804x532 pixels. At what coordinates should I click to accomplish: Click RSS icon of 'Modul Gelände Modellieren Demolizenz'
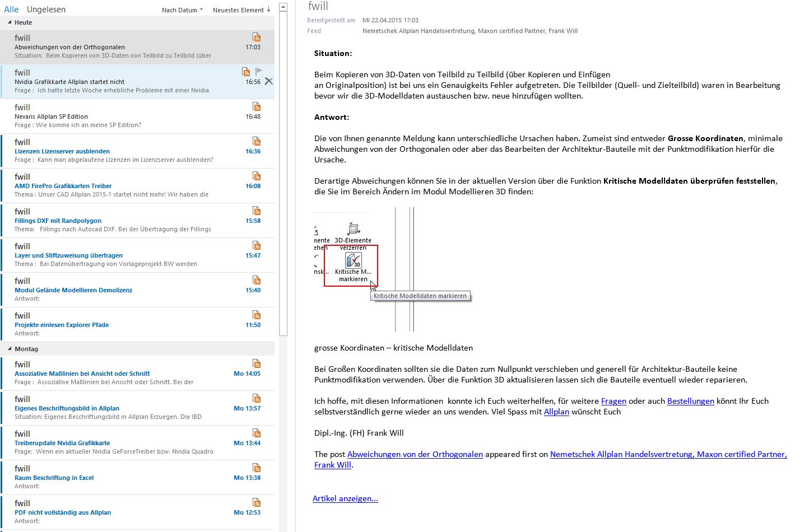[257, 280]
